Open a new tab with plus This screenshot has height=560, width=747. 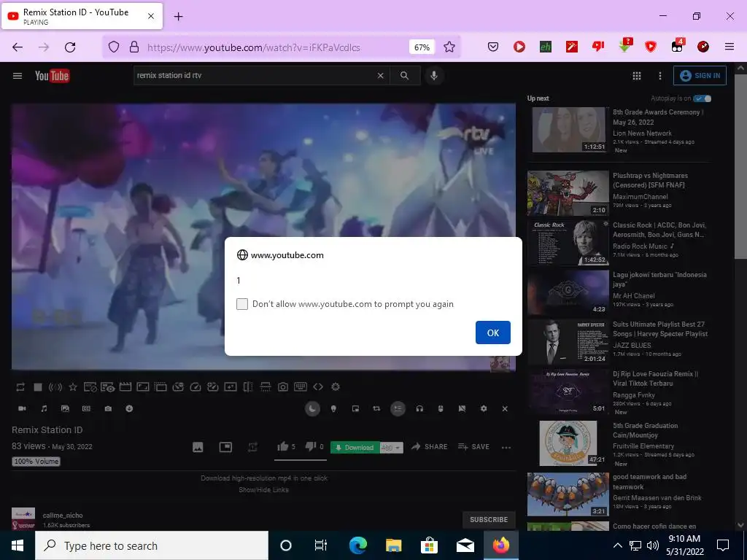tap(178, 17)
